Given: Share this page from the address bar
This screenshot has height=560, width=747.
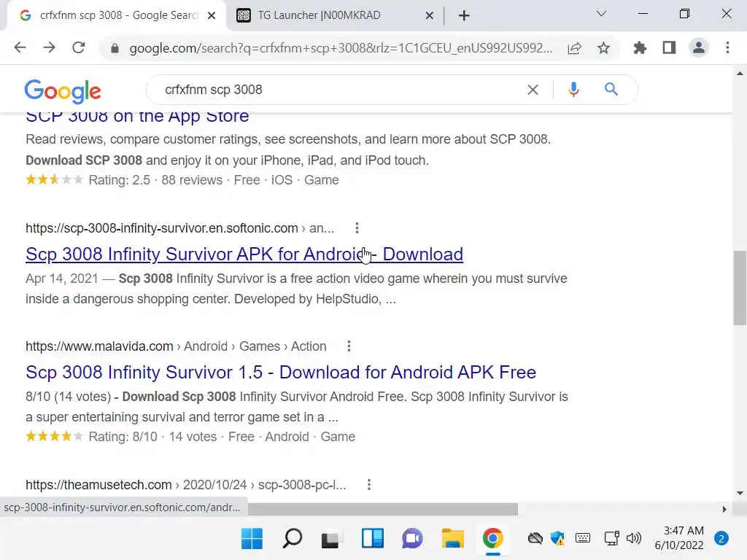Looking at the screenshot, I should [x=575, y=48].
